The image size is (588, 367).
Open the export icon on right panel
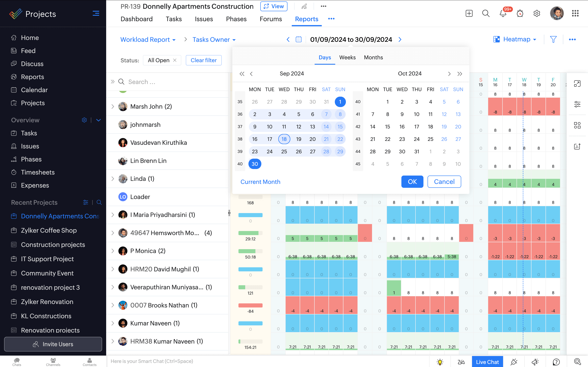(x=577, y=147)
